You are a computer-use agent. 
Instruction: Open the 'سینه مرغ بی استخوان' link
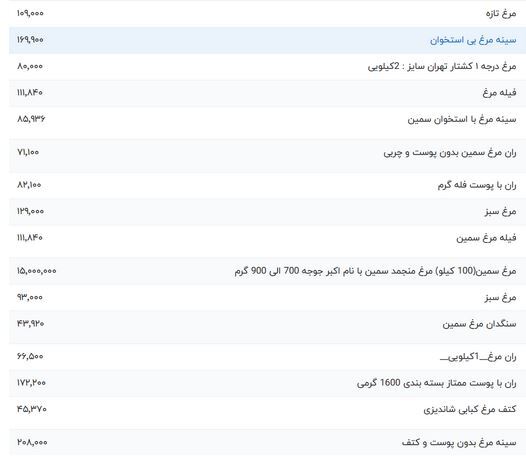click(473, 40)
